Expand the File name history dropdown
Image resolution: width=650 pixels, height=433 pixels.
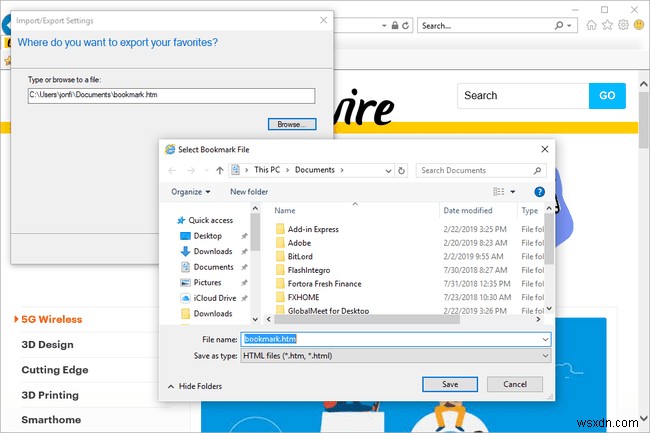click(545, 339)
